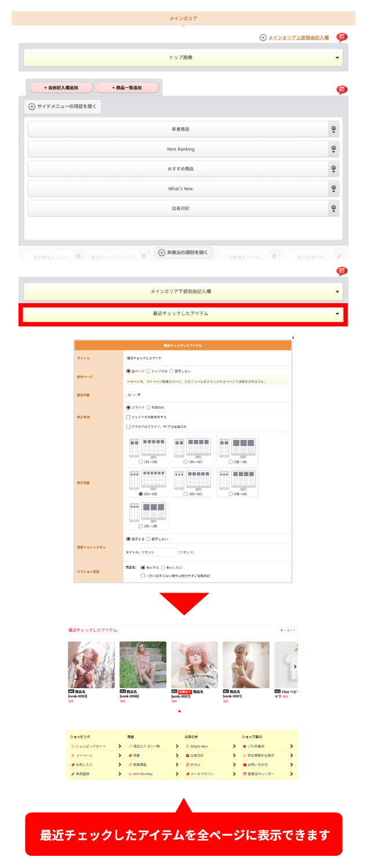
Task: Check 一行に収まらない場合は改行せずに省略表記 option
Action: (143, 576)
